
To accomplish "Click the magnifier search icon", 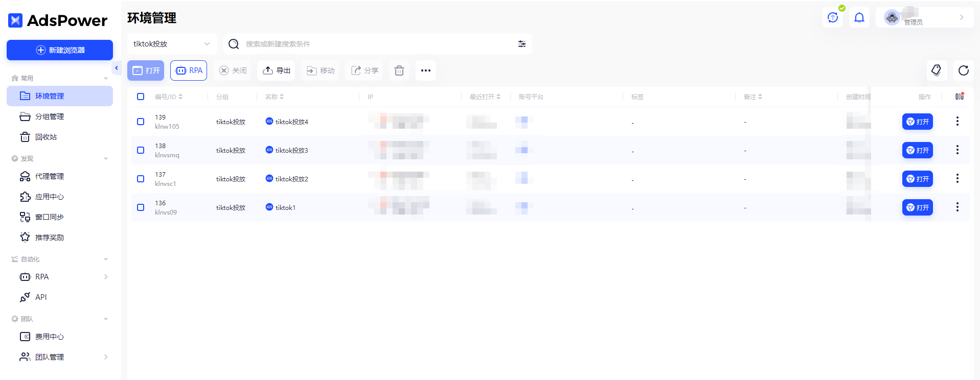I will click(234, 44).
